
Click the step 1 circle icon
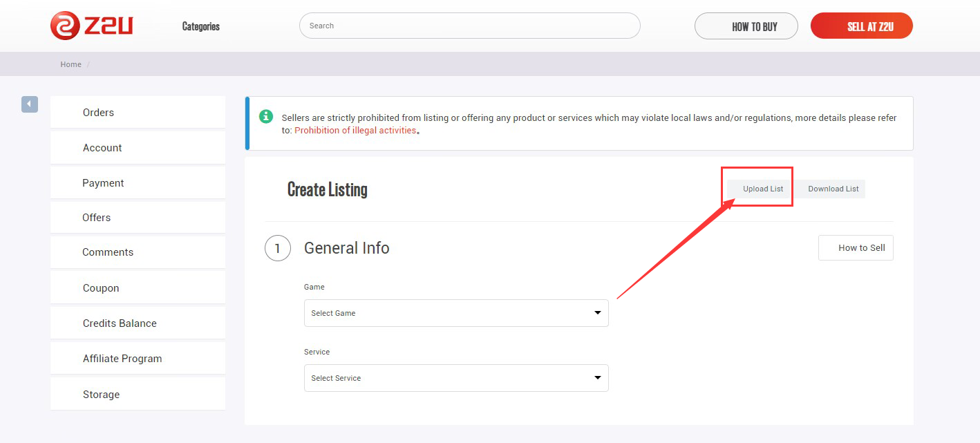tap(278, 248)
